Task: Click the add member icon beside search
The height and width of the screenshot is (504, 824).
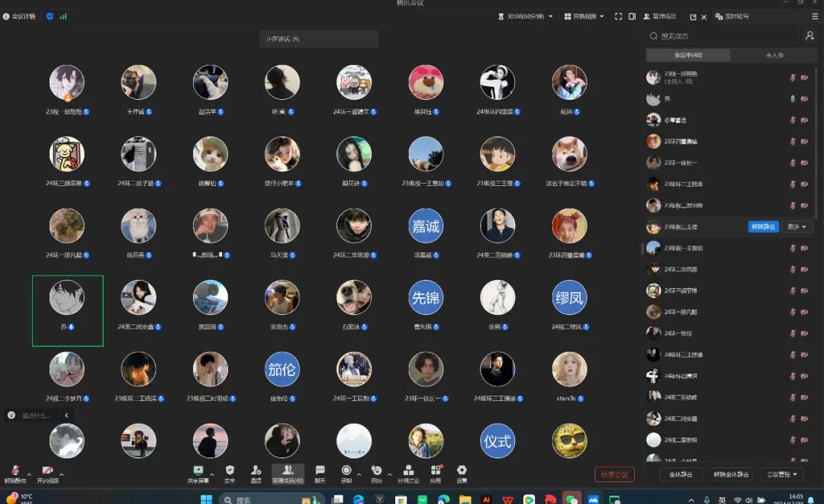Action: pyautogui.click(x=810, y=36)
